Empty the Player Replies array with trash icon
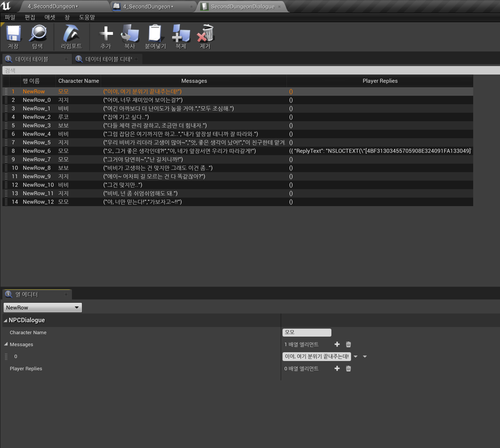Image resolution: width=500 pixels, height=448 pixels. 348,368
